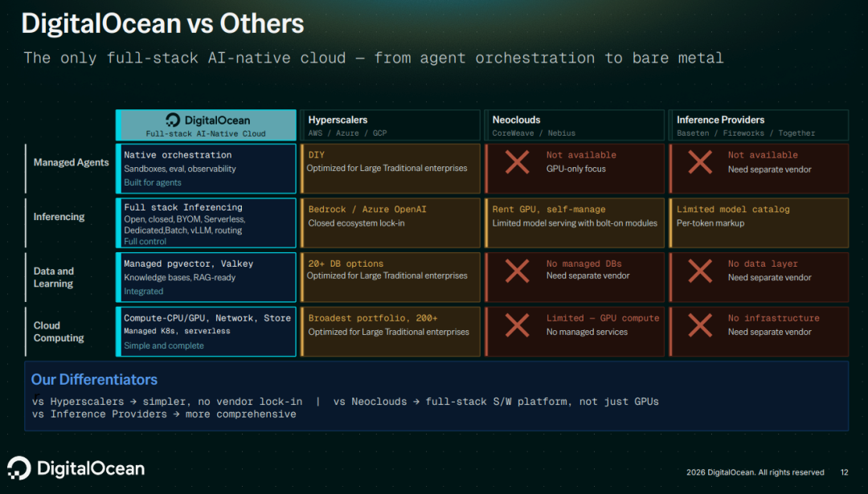Click the Built for agents text
The width and height of the screenshot is (868, 494).
pyautogui.click(x=152, y=182)
